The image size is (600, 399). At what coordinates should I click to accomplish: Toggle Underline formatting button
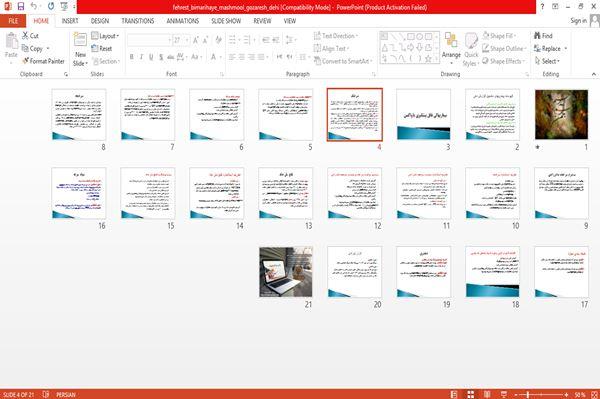coord(151,57)
